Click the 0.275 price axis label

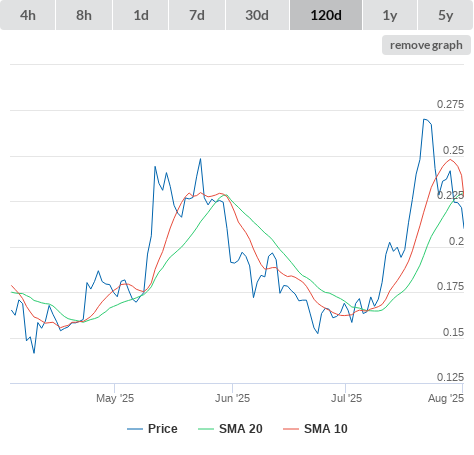click(450, 104)
